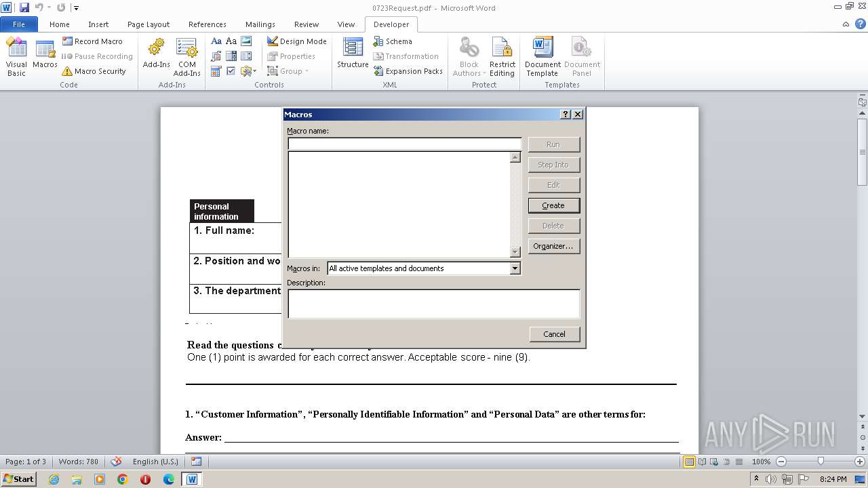The image size is (868, 488).
Task: Switch to the Mailings tab
Action: tap(260, 24)
